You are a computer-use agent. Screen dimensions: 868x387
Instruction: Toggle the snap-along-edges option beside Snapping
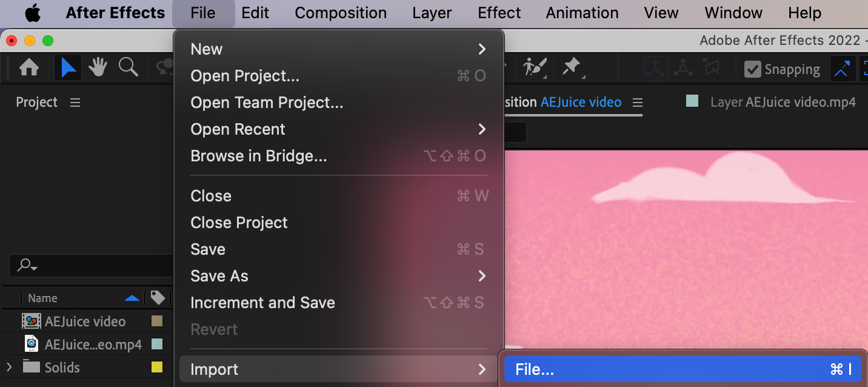[842, 69]
